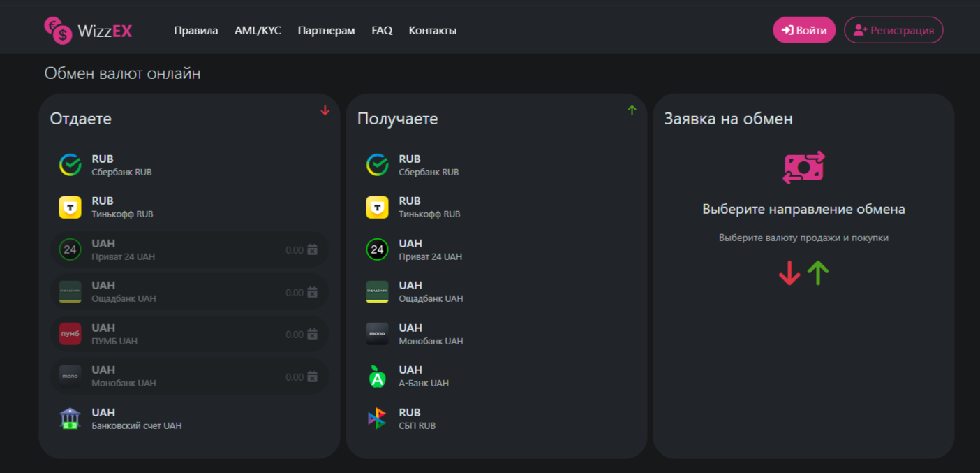Pick the ПУМБ UAH icon under Отдаете
Viewport: 980px width, 473px height.
pos(70,334)
